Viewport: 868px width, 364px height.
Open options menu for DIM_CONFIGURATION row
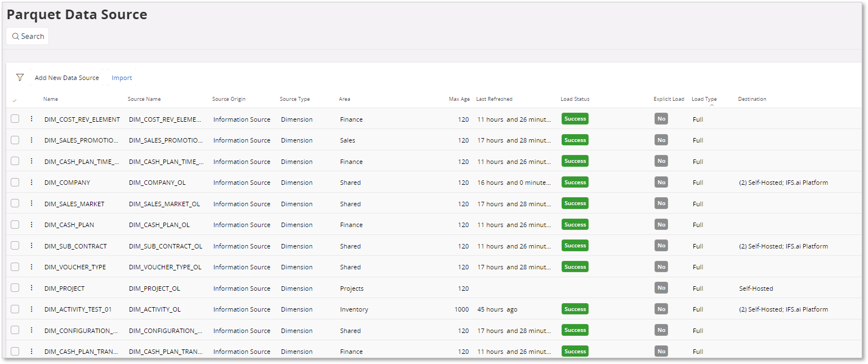32,330
